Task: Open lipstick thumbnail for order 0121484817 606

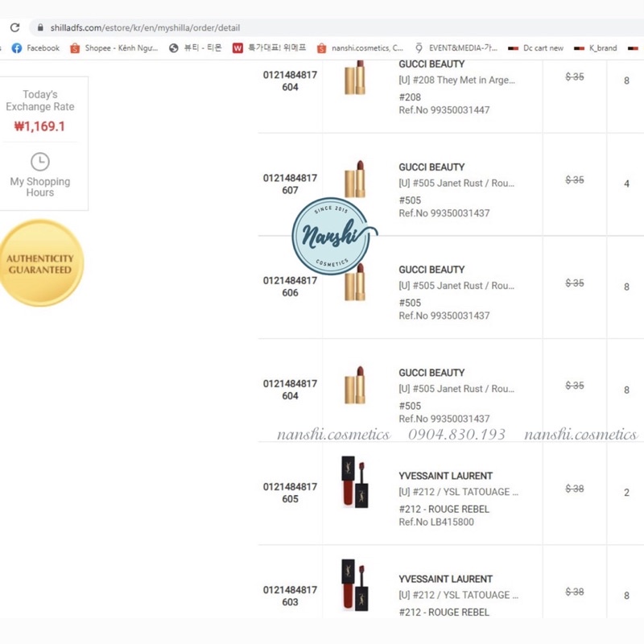Action: (x=355, y=283)
